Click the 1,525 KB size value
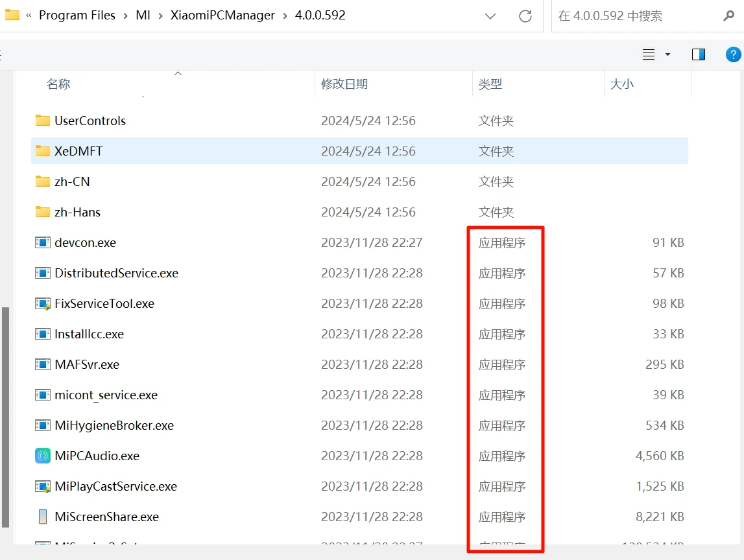This screenshot has height=560, width=744. point(660,487)
